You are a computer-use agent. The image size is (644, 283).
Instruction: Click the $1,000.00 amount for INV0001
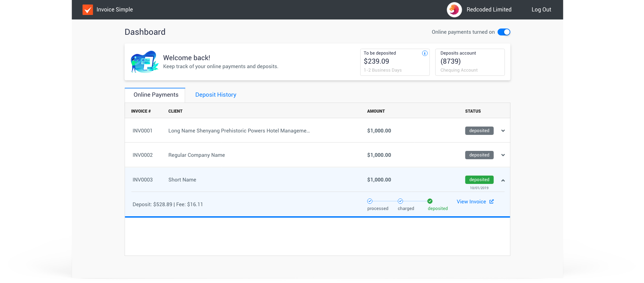pos(379,131)
